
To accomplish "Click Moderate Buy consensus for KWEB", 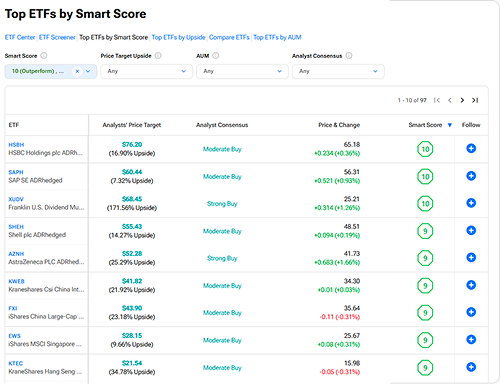I will coord(222,286).
